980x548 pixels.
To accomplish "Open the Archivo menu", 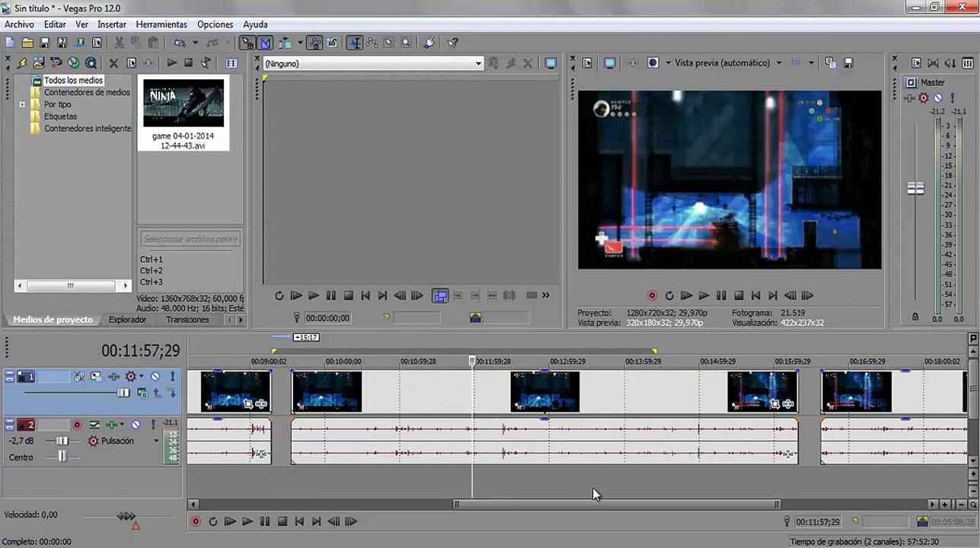I will click(x=19, y=24).
